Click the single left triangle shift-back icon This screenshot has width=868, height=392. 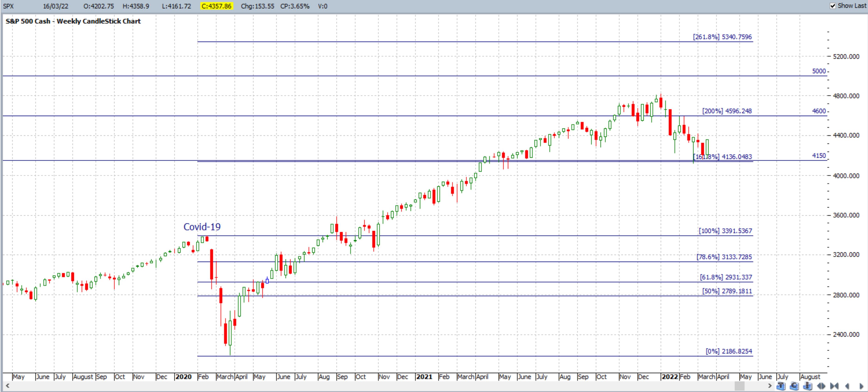[847, 386]
